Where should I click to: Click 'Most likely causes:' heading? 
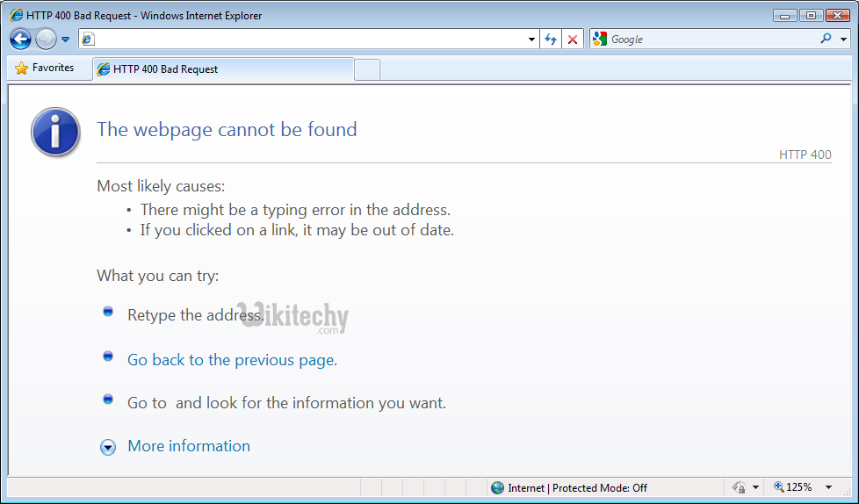tap(161, 186)
